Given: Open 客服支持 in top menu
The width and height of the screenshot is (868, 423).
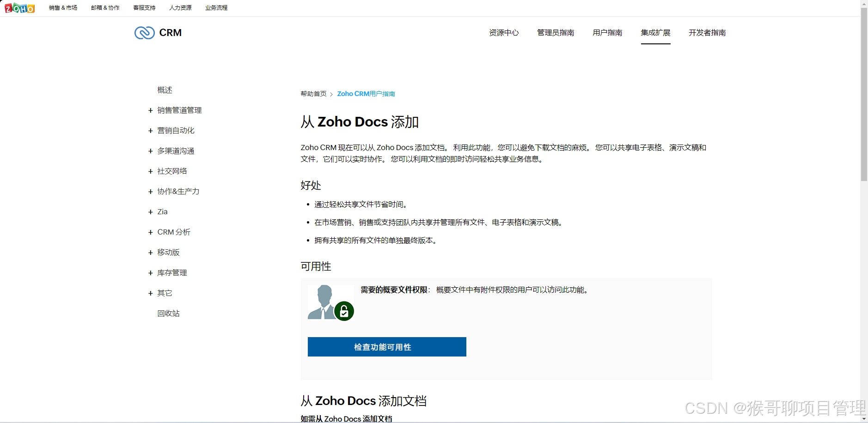Looking at the screenshot, I should tap(144, 8).
